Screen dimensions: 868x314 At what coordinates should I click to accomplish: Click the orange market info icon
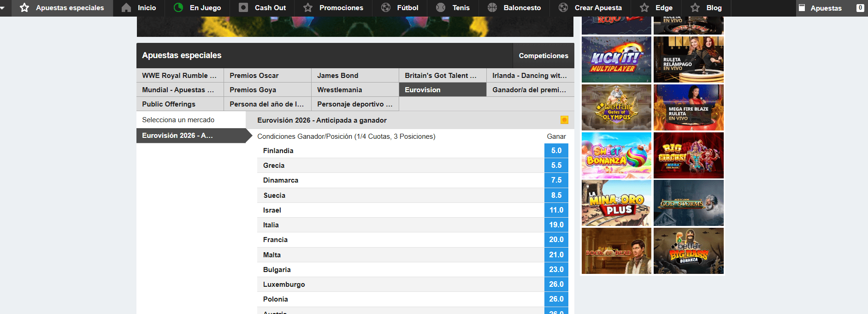(564, 120)
